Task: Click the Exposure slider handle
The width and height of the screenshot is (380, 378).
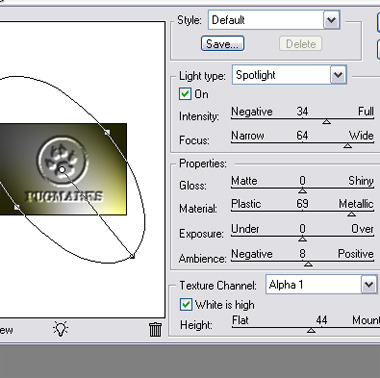Action: point(302,239)
